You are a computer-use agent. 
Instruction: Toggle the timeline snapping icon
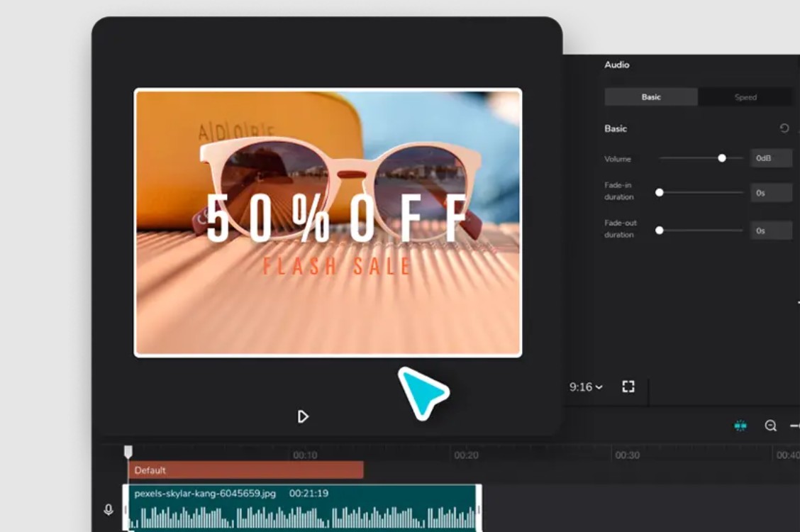point(740,426)
